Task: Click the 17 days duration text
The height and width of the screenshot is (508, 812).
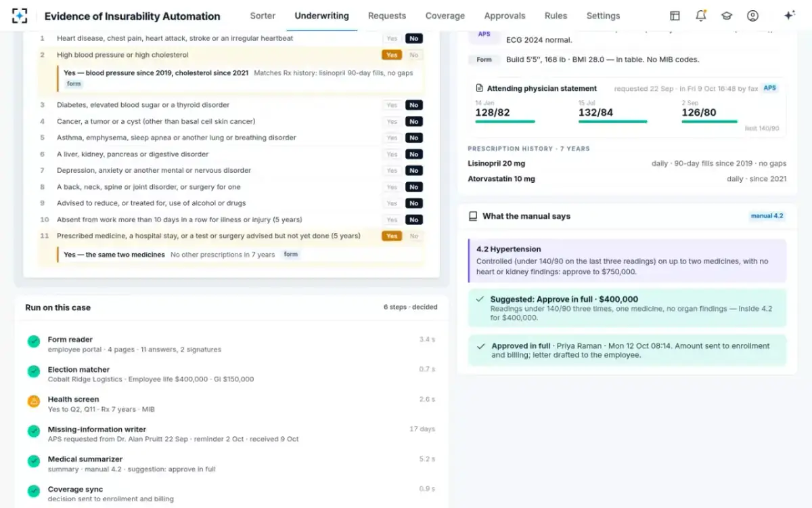Action: tap(422, 429)
